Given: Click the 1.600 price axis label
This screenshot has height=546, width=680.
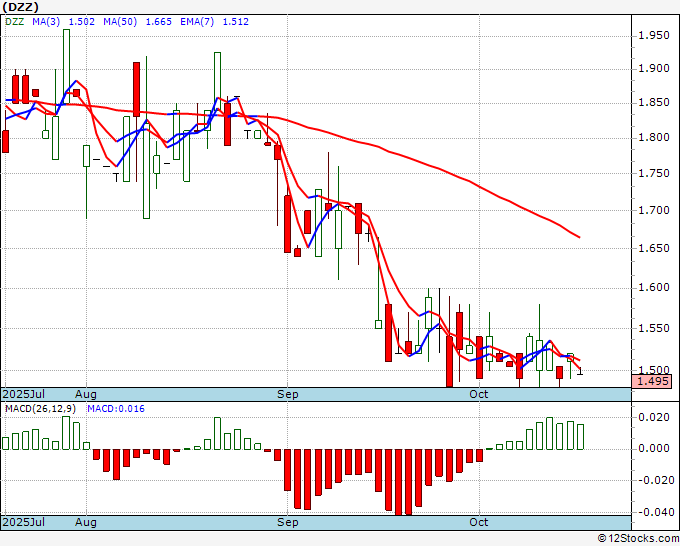Looking at the screenshot, I should [654, 288].
